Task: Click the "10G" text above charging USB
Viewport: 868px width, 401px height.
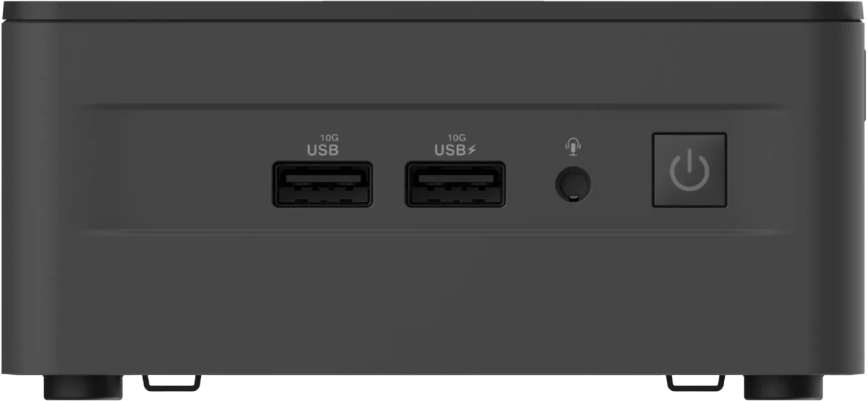Action: pyautogui.click(x=456, y=137)
